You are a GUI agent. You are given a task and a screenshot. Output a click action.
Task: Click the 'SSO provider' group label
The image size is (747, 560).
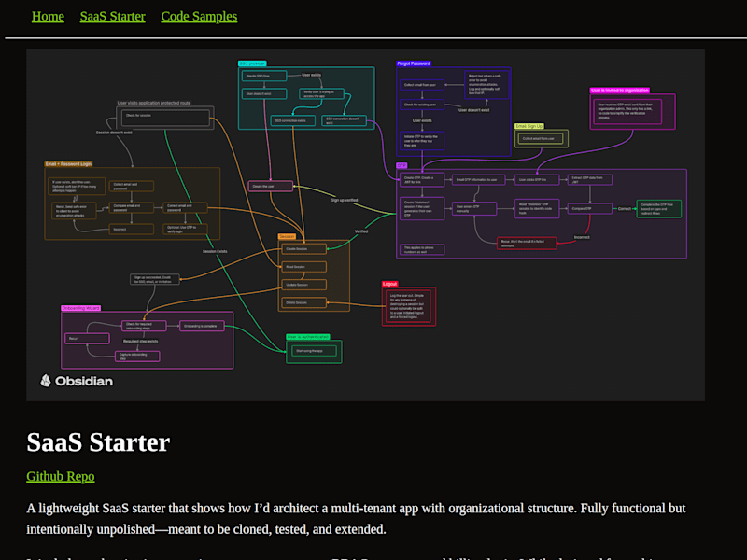tap(252, 63)
